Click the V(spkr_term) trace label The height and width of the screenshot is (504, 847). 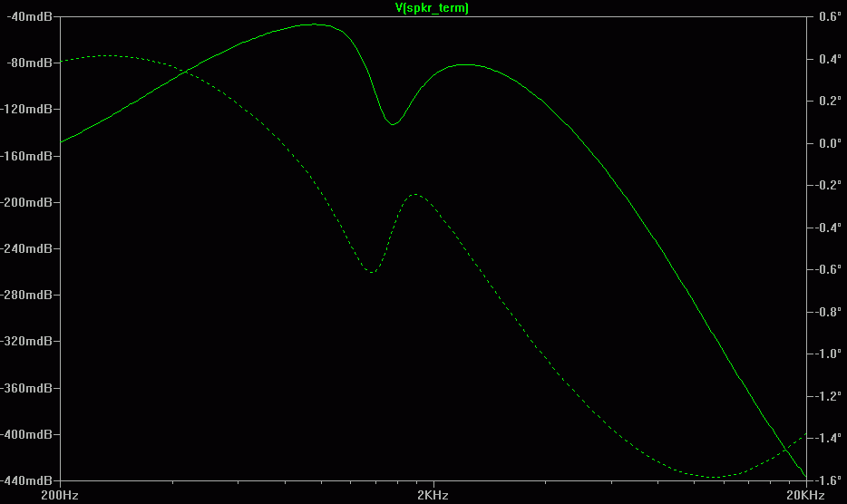(432, 7)
